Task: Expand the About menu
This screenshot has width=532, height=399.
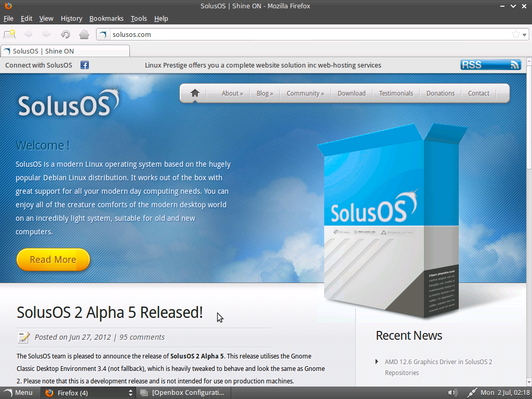Action: (x=232, y=94)
